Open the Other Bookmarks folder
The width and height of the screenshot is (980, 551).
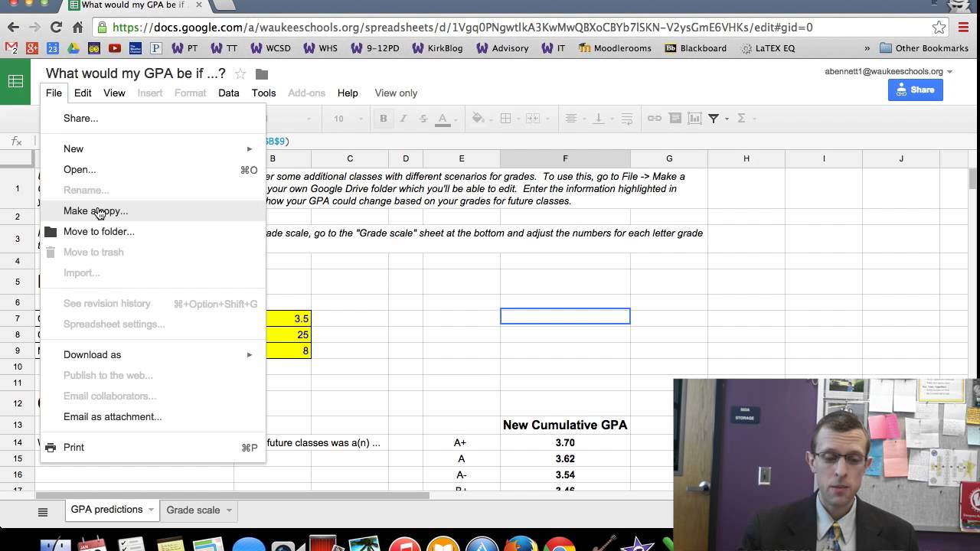tap(924, 48)
